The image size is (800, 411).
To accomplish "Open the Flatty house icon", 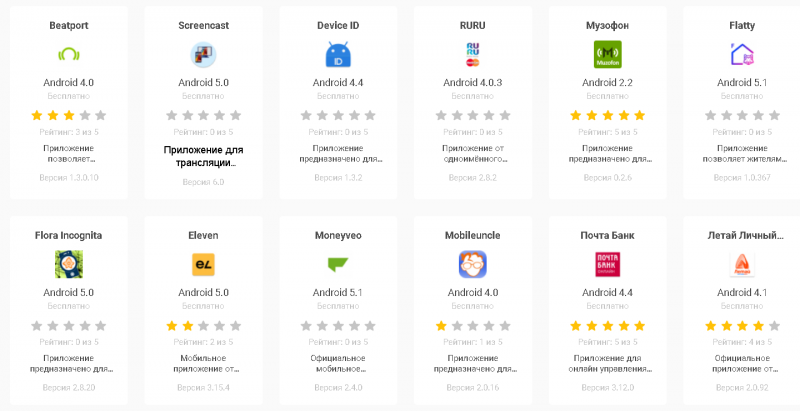I will coord(742,54).
